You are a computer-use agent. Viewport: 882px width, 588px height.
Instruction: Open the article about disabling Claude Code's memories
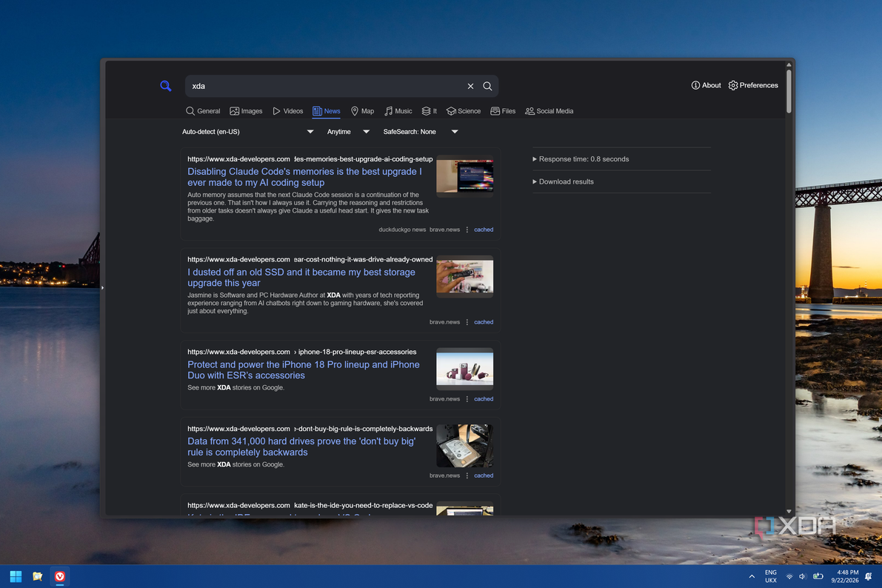[x=304, y=177]
